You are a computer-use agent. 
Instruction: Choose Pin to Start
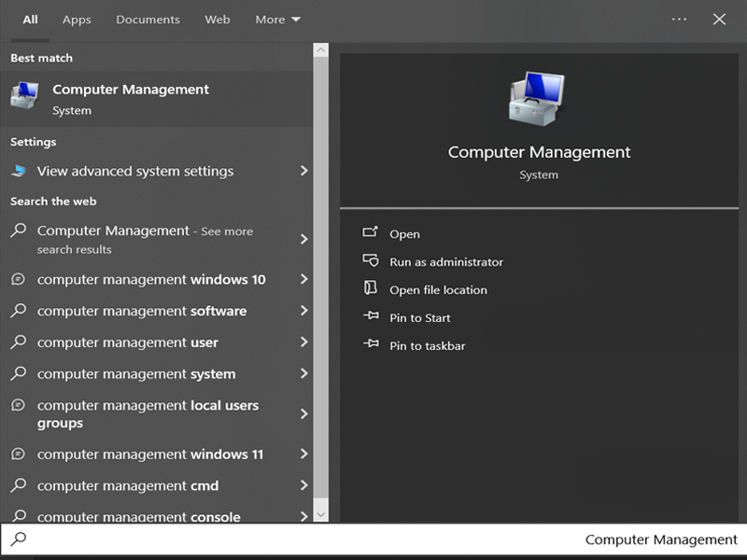click(x=419, y=317)
